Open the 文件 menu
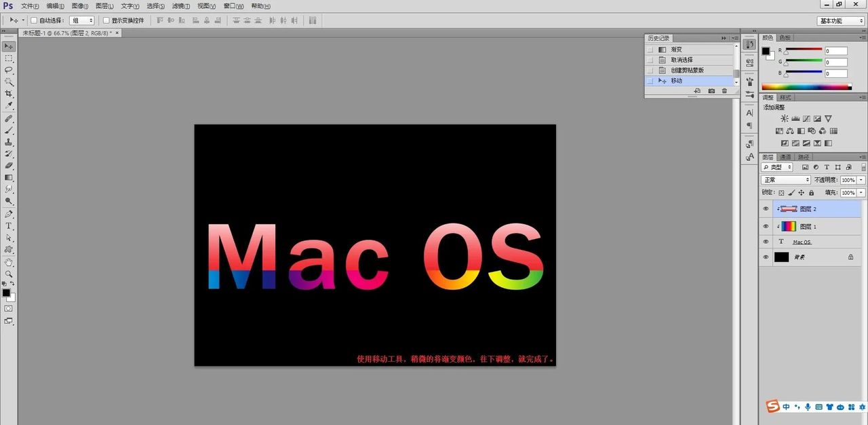 click(30, 6)
